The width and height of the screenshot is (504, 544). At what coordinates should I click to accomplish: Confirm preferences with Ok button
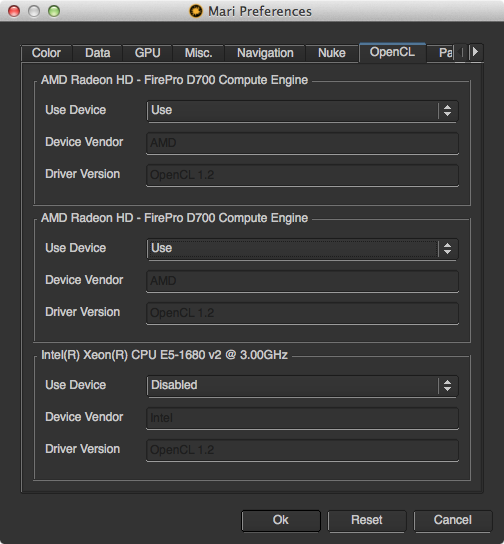[281, 520]
